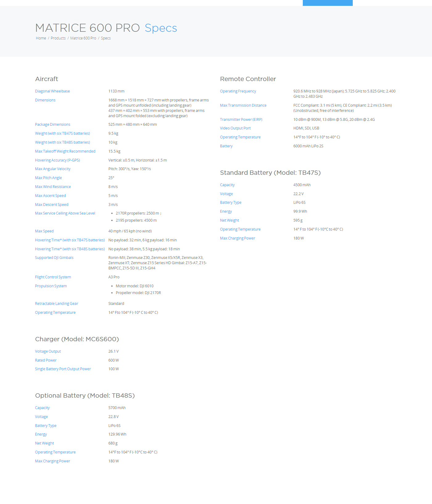Click the blue button in top bar

pyautogui.click(x=328, y=3)
